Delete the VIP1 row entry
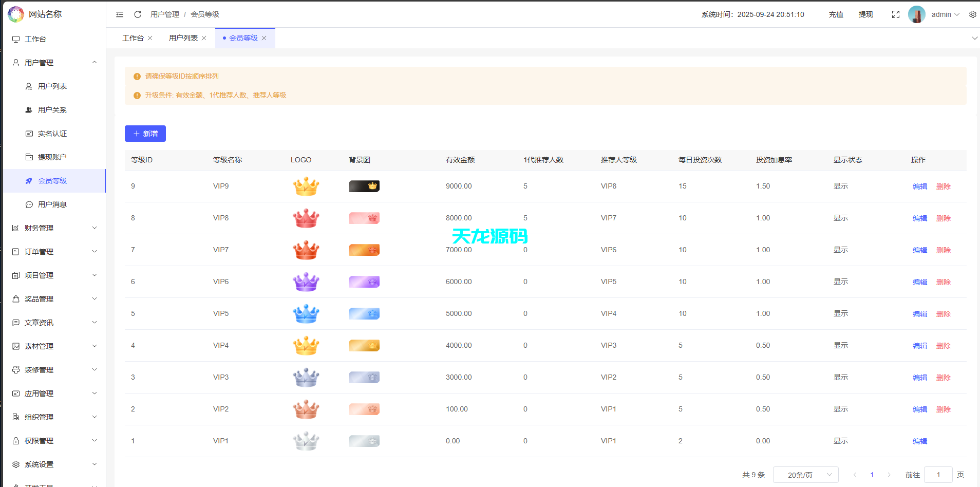 click(x=943, y=441)
